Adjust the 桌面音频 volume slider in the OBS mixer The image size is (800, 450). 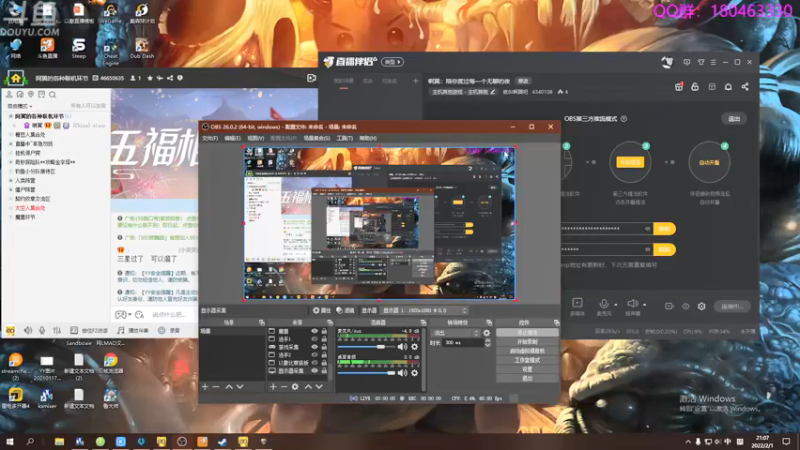click(366, 373)
